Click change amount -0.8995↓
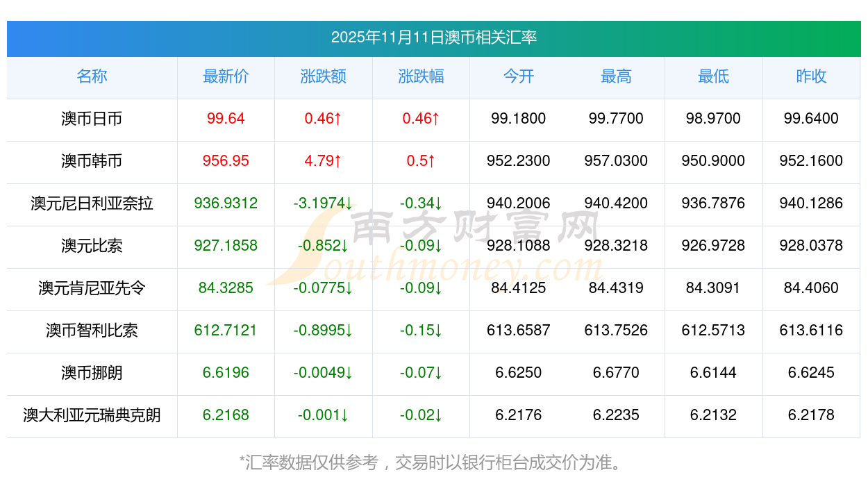The height and width of the screenshot is (484, 868). pos(324,331)
